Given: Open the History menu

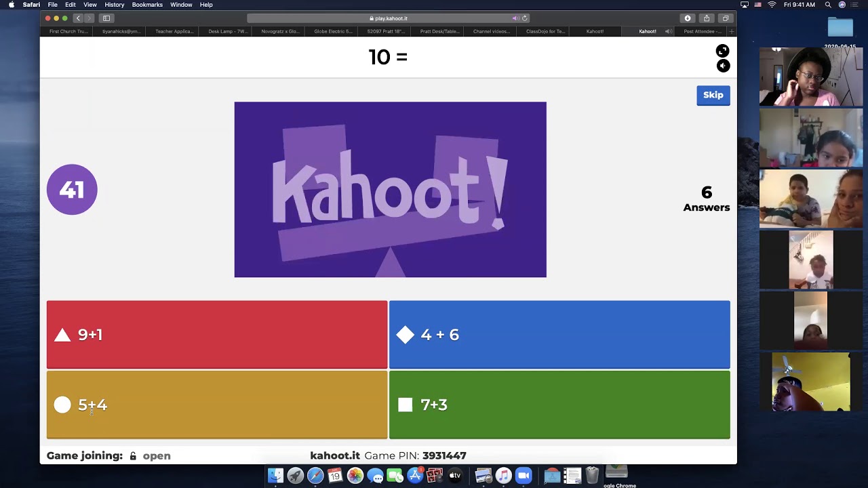Looking at the screenshot, I should (x=115, y=5).
